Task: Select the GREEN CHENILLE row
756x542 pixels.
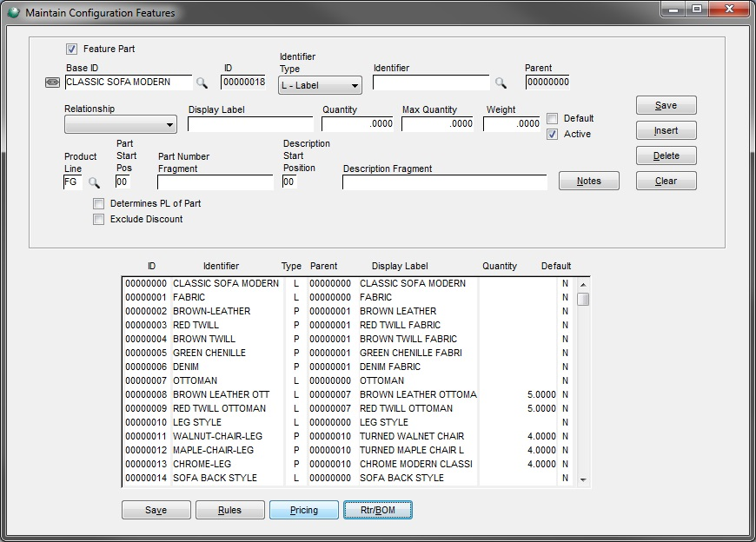Action: pyautogui.click(x=348, y=353)
